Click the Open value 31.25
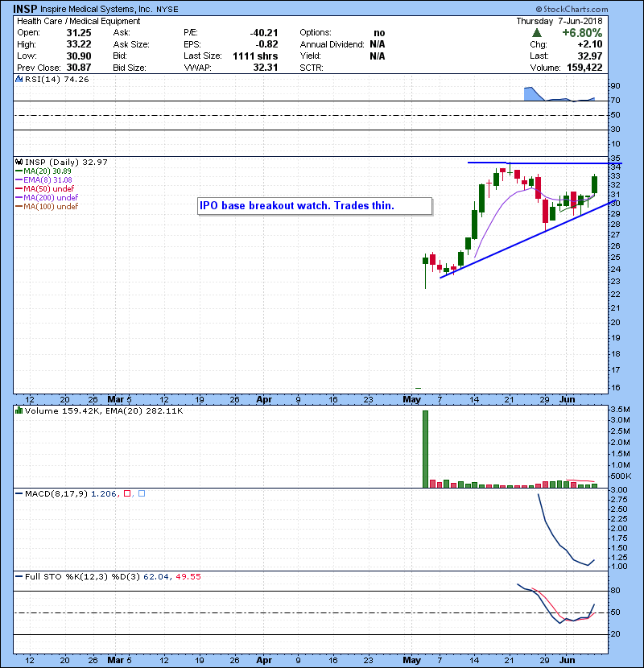The height and width of the screenshot is (668, 644). click(x=79, y=33)
